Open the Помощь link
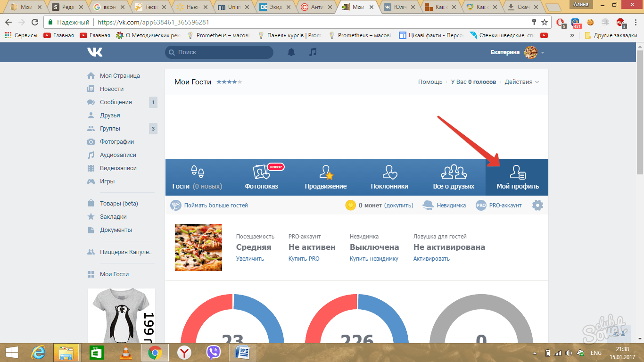The height and width of the screenshot is (362, 644). (x=430, y=82)
